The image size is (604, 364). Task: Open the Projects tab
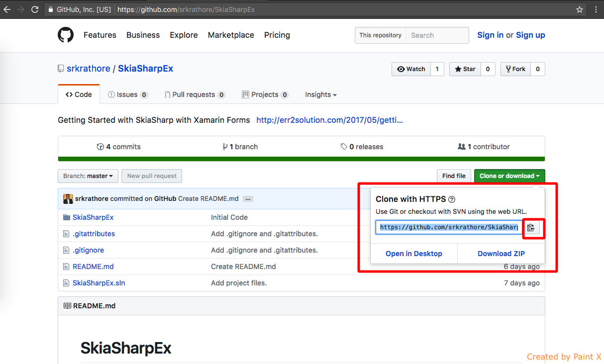[x=265, y=94]
